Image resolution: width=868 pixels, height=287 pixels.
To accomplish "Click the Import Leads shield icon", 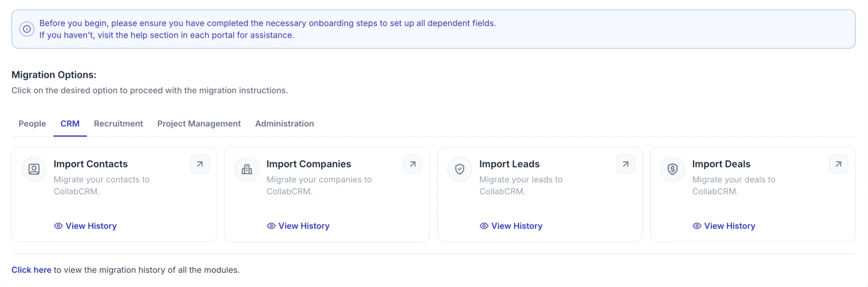I will [460, 169].
